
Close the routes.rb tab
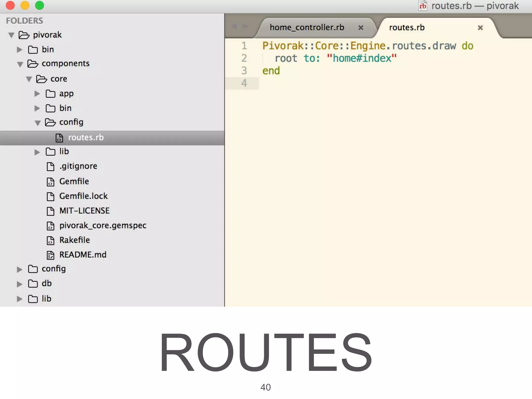click(480, 28)
